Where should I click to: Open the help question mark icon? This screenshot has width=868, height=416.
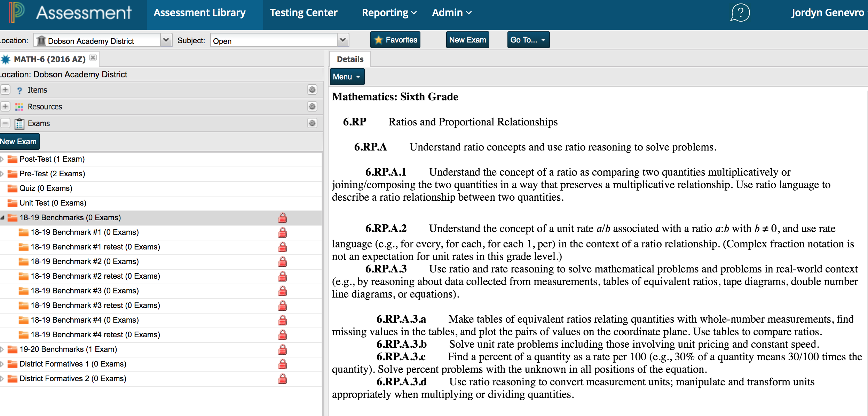pos(740,13)
